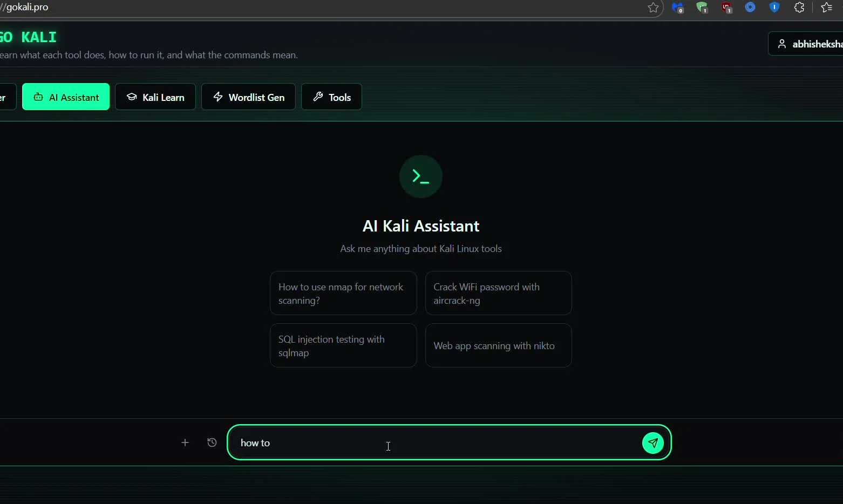Click the gokali.pro address bar URL
Screen dimensions: 843x504
click(x=25, y=8)
